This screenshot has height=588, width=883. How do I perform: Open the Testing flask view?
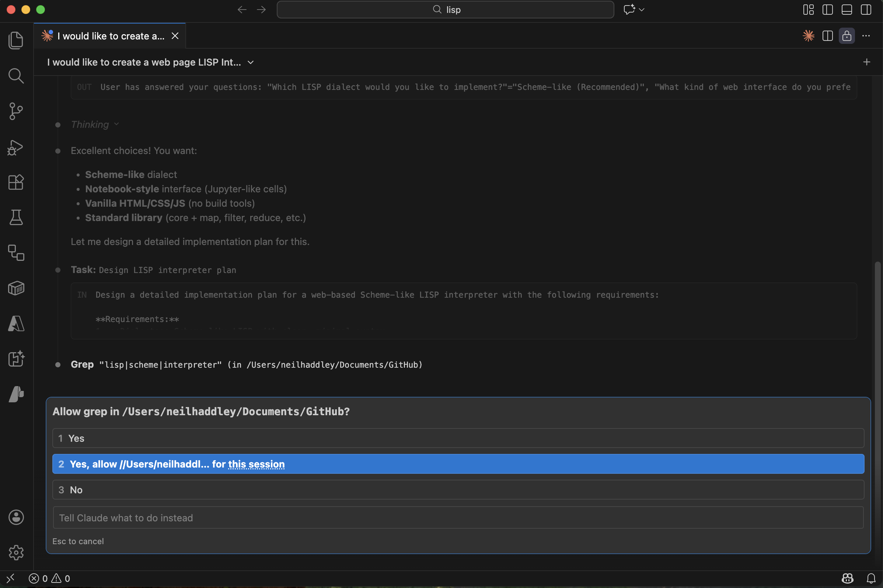pos(16,217)
